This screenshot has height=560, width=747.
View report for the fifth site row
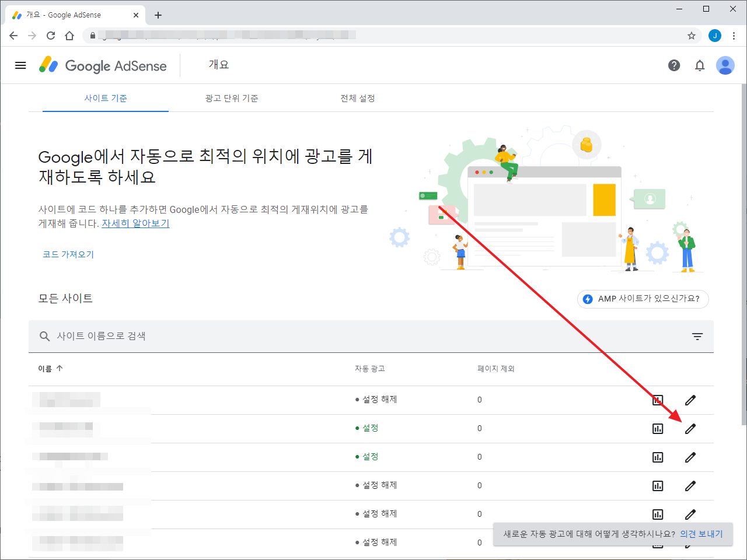pyautogui.click(x=658, y=514)
